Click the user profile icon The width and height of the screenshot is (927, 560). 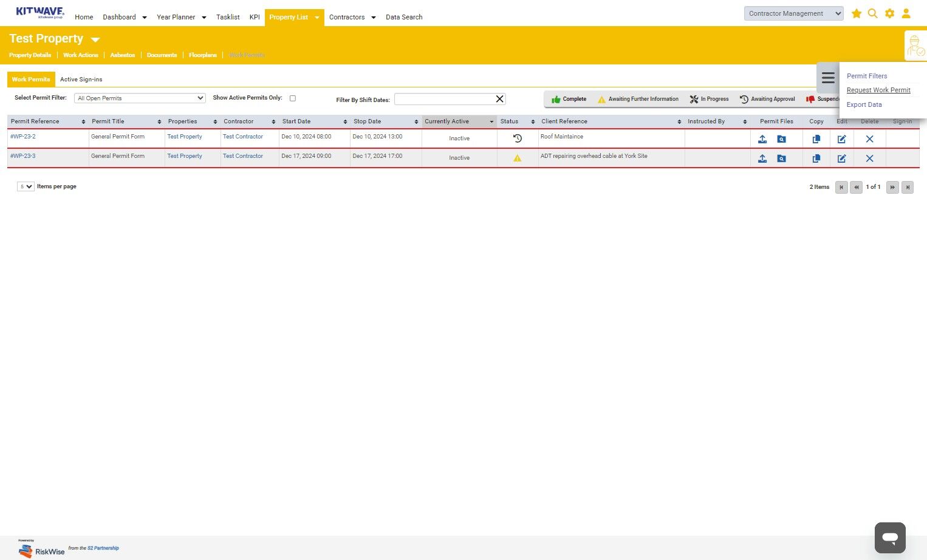(x=906, y=13)
